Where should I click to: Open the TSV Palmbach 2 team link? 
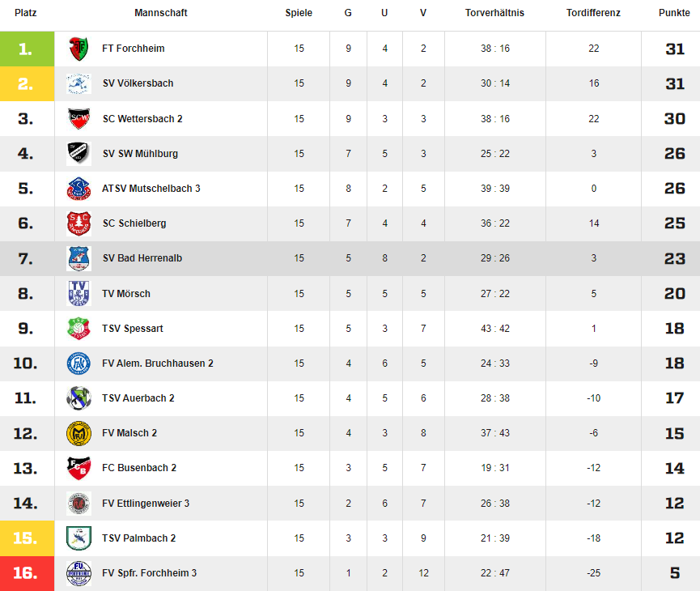(139, 538)
